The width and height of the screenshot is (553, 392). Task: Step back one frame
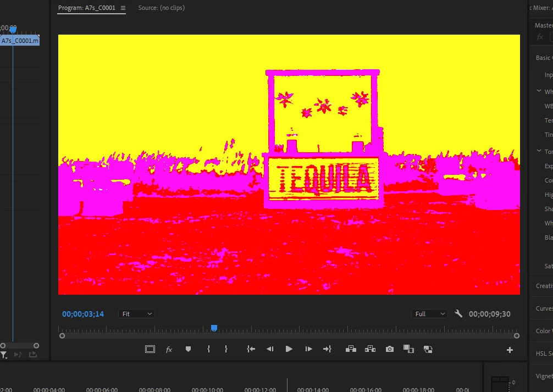pyautogui.click(x=270, y=349)
